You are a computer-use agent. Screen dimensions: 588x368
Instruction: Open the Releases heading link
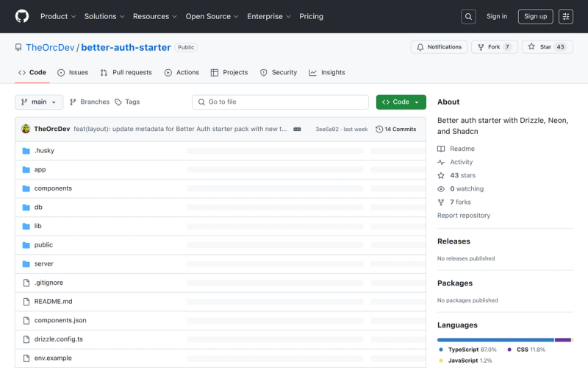(453, 241)
